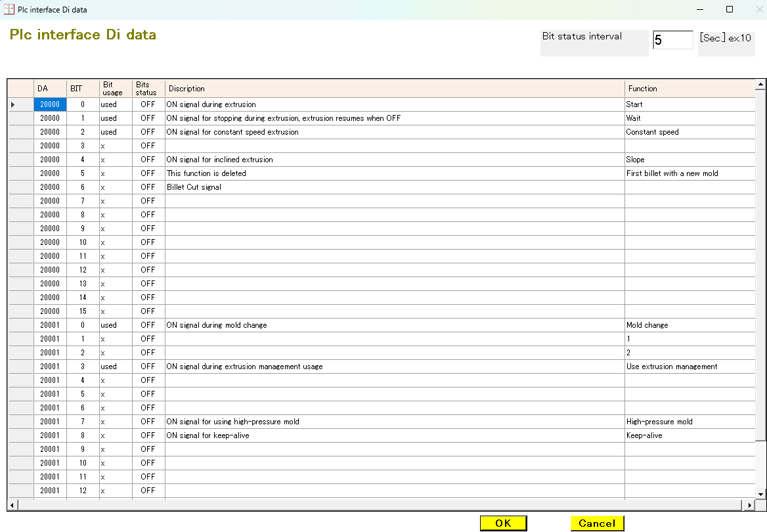Screen dimensions: 767x532
Task: Click the current row indicator arrow
Action: pos(13,104)
